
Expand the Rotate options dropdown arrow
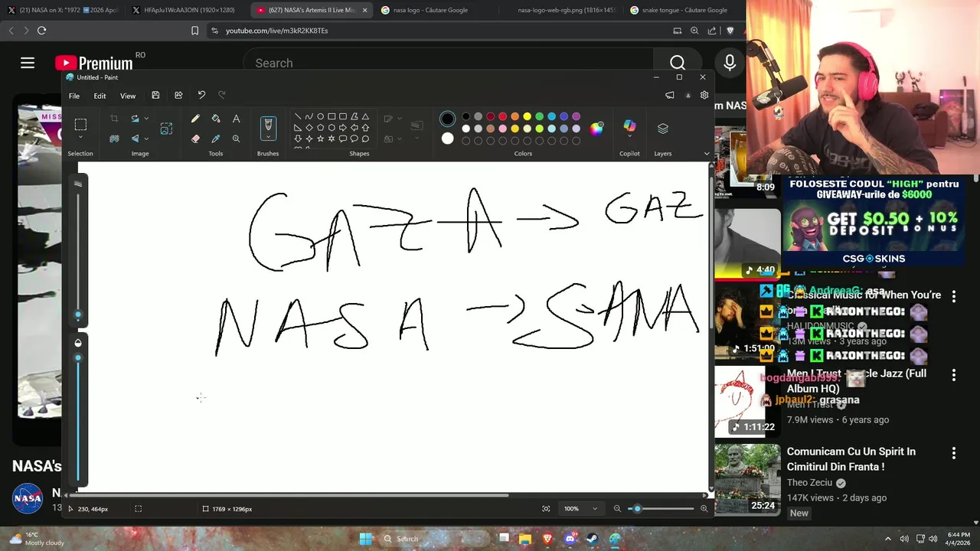[146, 119]
